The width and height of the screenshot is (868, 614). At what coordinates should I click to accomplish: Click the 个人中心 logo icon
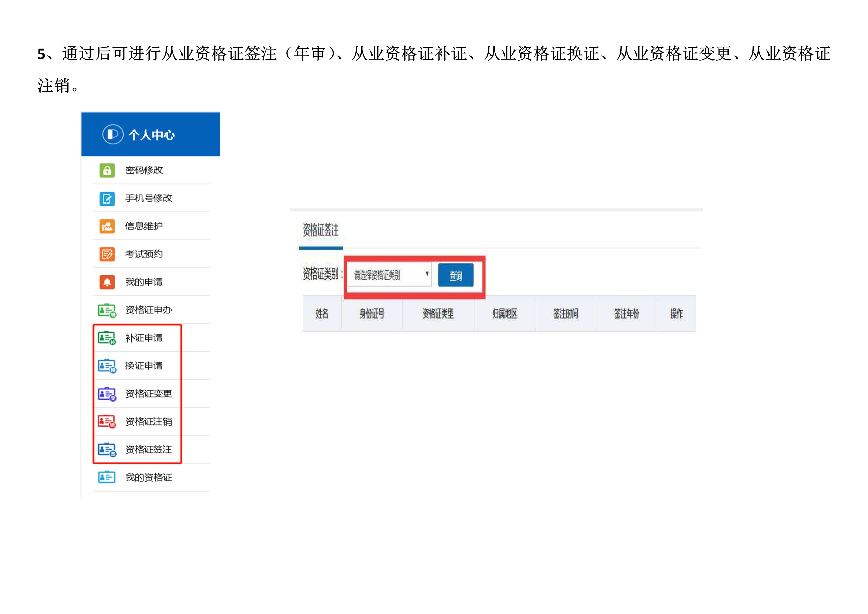coord(113,134)
